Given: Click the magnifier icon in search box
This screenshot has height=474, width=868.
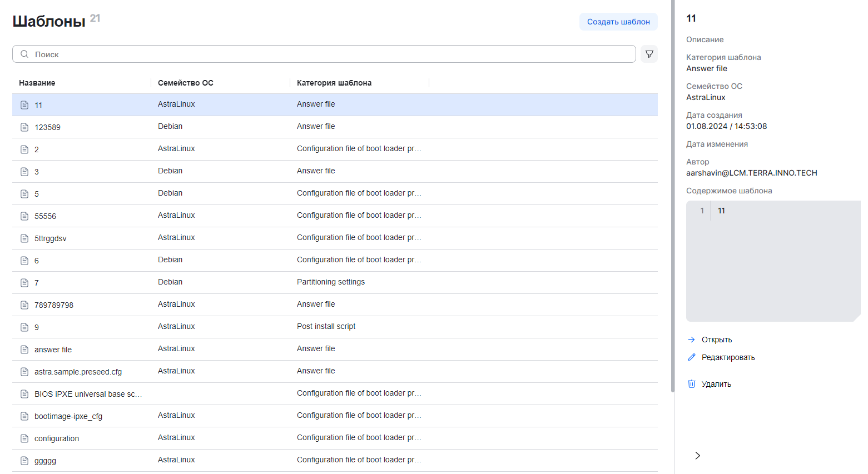Looking at the screenshot, I should click(x=24, y=54).
